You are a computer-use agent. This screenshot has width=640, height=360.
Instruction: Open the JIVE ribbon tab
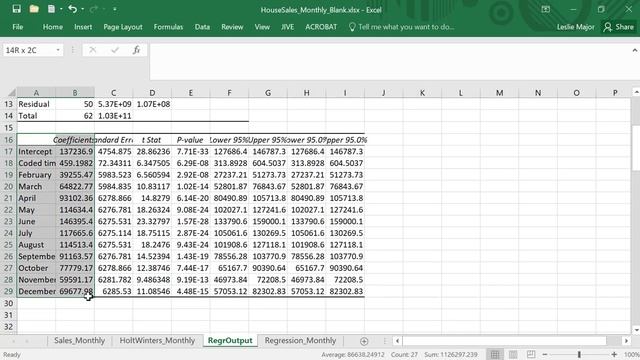click(287, 27)
